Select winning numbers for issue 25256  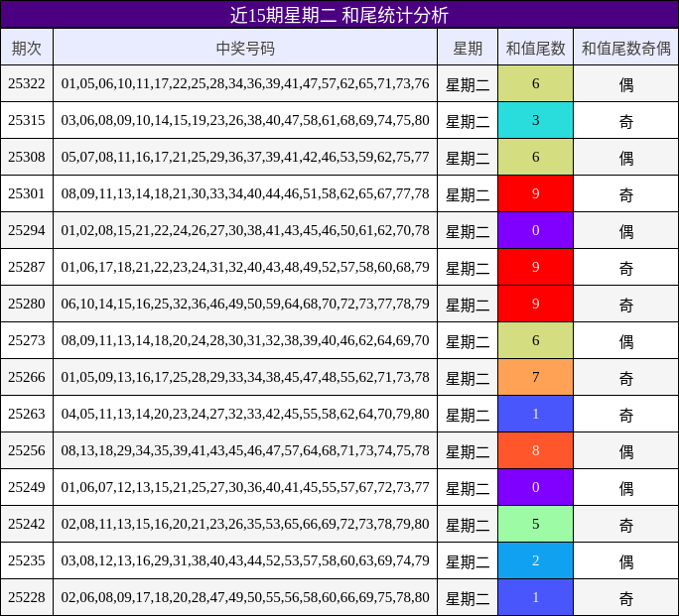[245, 450]
